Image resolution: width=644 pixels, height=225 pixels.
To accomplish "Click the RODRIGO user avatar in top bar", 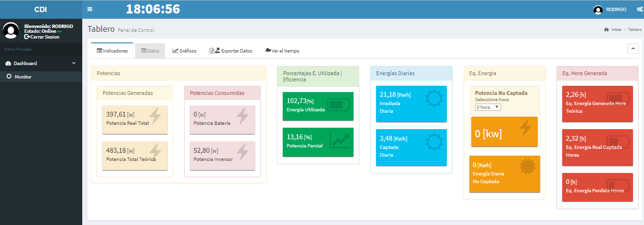I will (598, 10).
